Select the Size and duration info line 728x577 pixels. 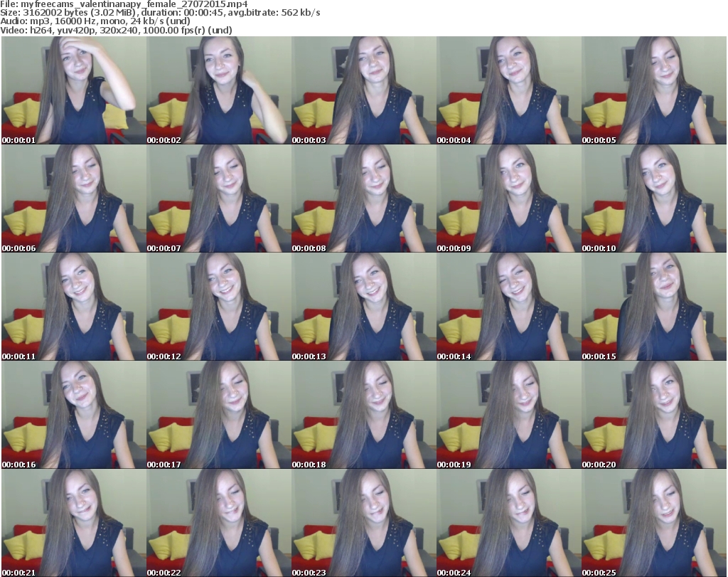160,13
